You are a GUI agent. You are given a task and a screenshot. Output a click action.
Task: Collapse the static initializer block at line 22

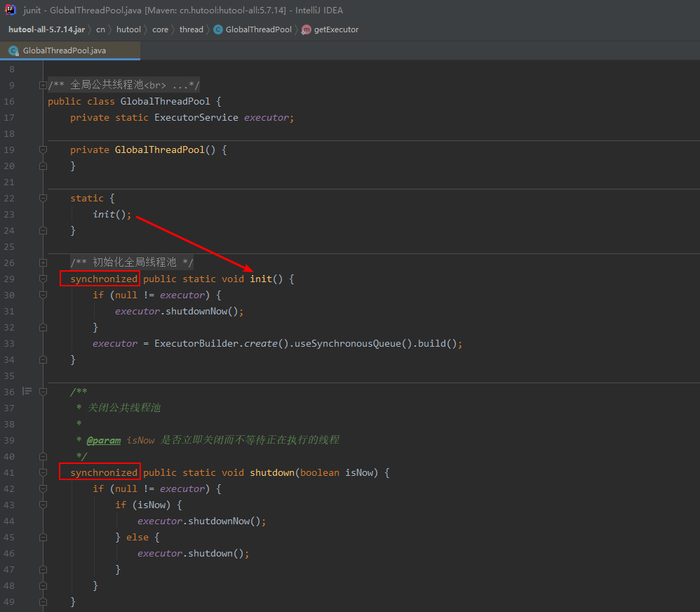43,198
